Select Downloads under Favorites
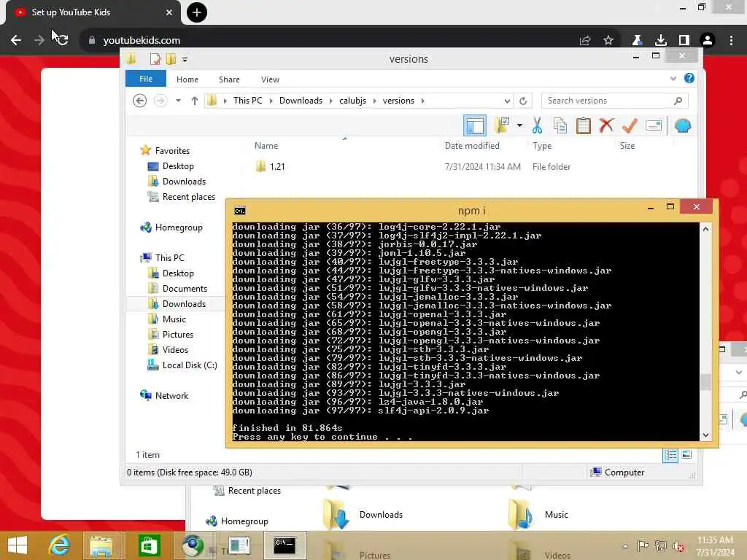747x560 pixels. click(184, 182)
